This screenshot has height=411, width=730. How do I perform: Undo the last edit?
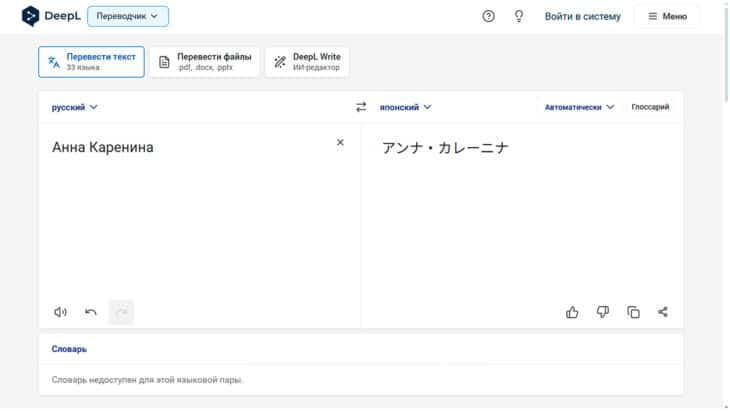pos(91,312)
